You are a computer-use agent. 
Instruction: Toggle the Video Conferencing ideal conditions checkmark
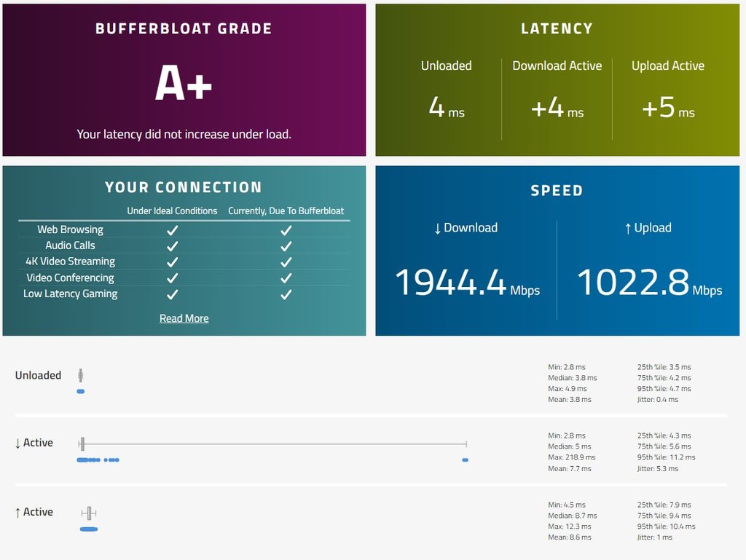[x=172, y=277]
